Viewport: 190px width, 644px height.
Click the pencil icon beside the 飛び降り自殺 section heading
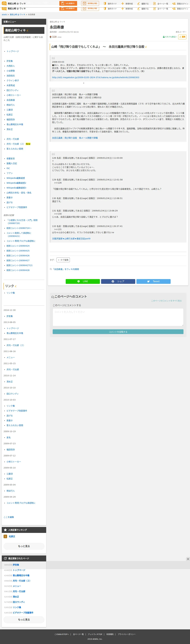tap(146, 47)
